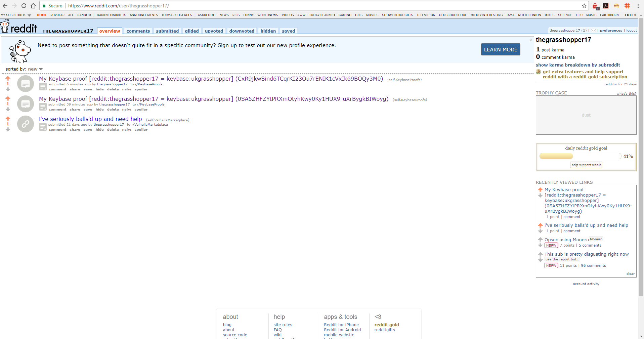The width and height of the screenshot is (644, 339).
Task: Open the Chrome three-dot menu
Action: point(638,6)
